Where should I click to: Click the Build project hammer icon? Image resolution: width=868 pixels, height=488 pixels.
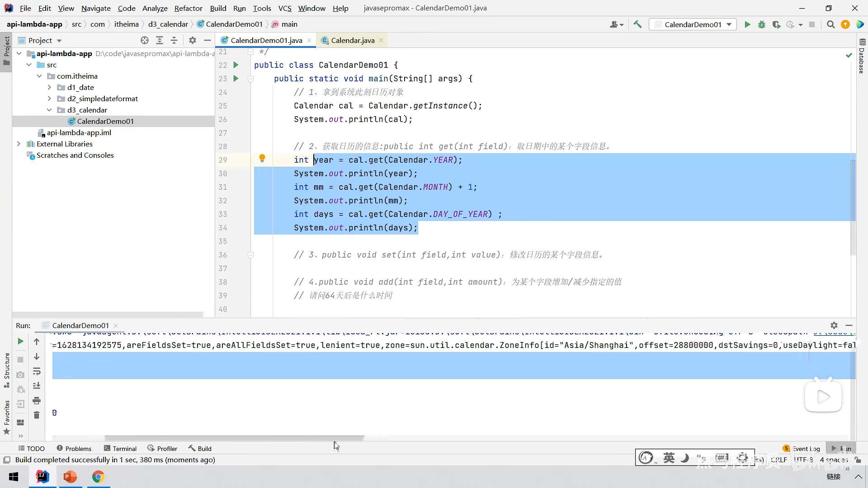(637, 24)
